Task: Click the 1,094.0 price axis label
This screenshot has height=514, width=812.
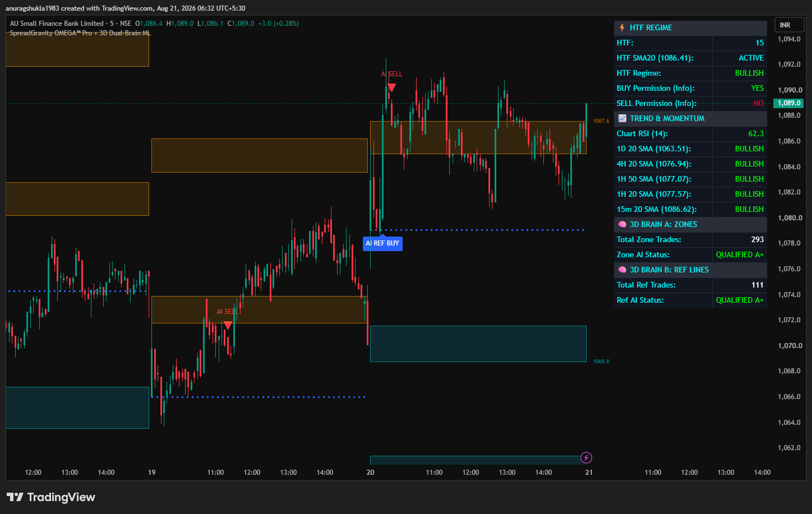Action: 790,39
